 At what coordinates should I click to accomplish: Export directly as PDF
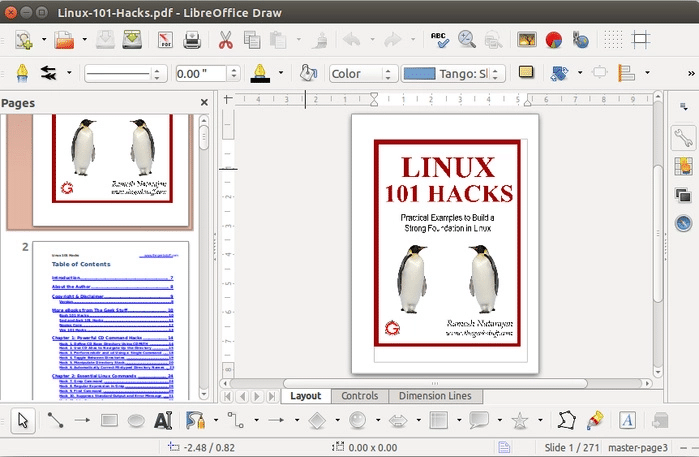165,40
